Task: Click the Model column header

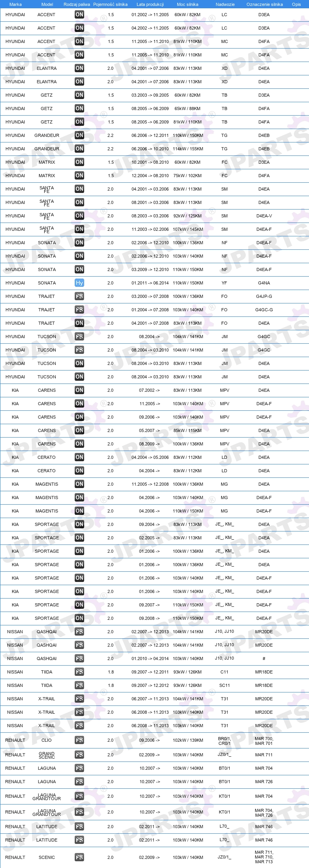Action: click(47, 4)
